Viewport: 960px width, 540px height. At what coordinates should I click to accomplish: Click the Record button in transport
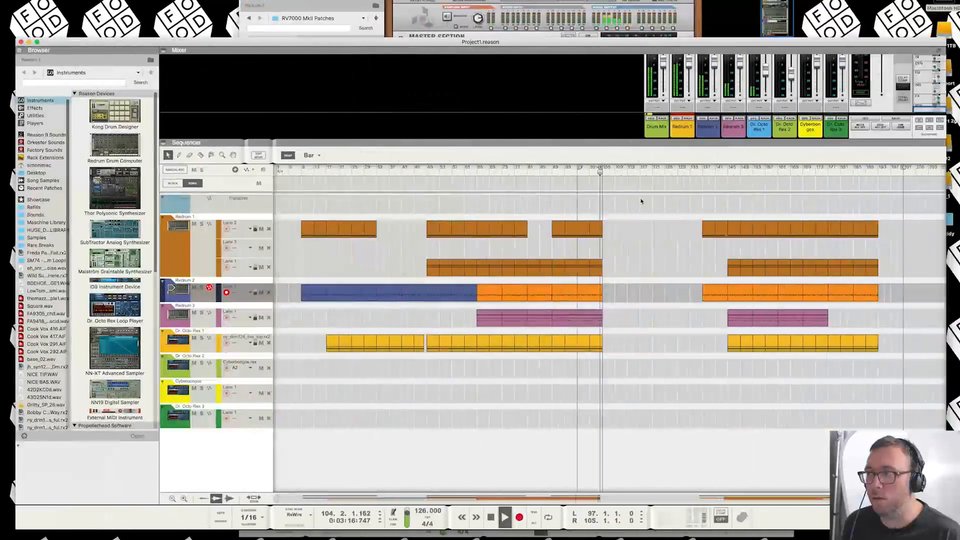coord(519,517)
